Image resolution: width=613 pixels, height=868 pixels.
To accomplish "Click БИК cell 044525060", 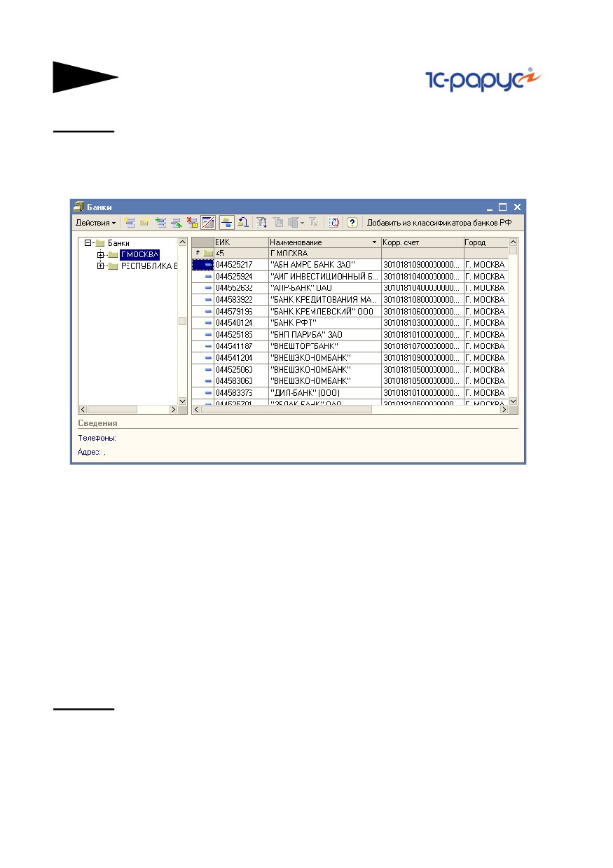I will pyautogui.click(x=241, y=369).
